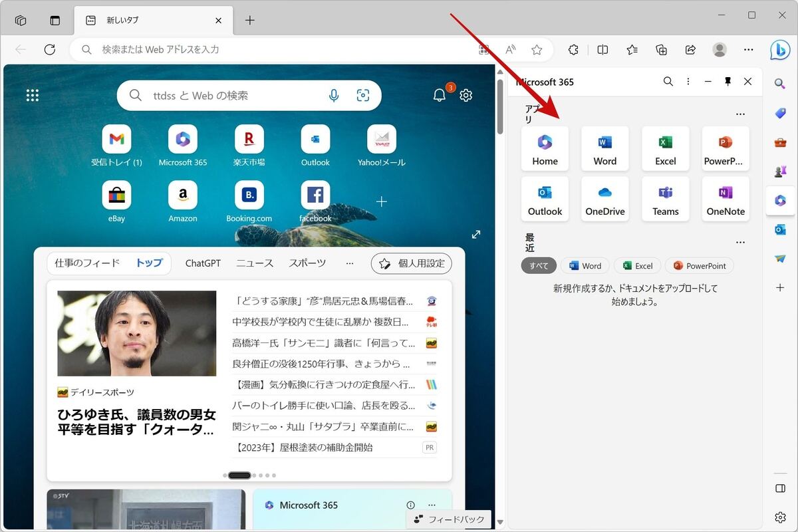Image resolution: width=798 pixels, height=532 pixels.
Task: Open the Excel app tile
Action: [x=665, y=148]
